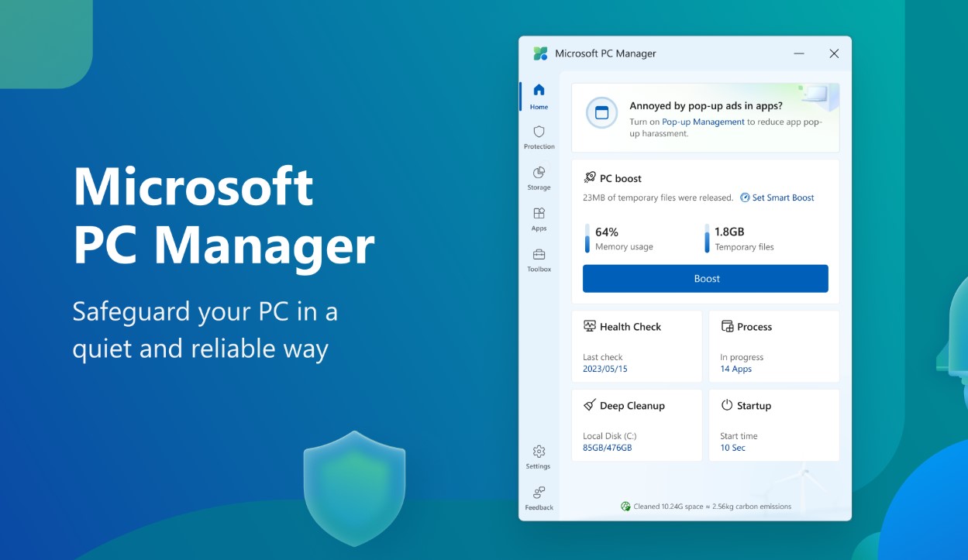This screenshot has width=968, height=560.
Task: Click the Feedback icon at the bottom
Action: (x=538, y=492)
